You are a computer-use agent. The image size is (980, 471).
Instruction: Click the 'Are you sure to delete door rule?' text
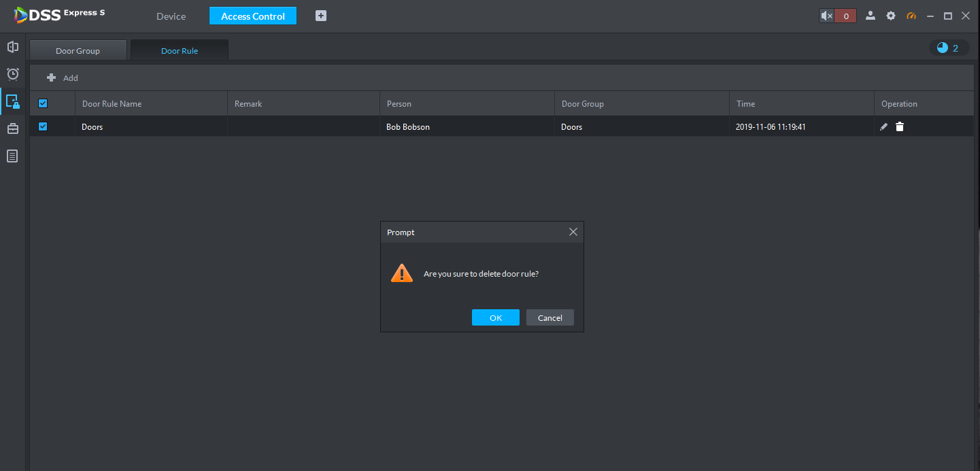481,274
